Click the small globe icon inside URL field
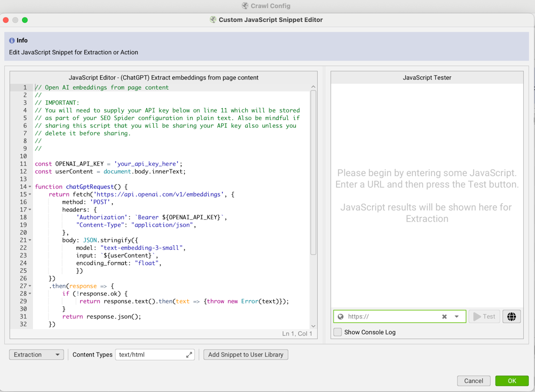This screenshot has height=392, width=535. [340, 316]
